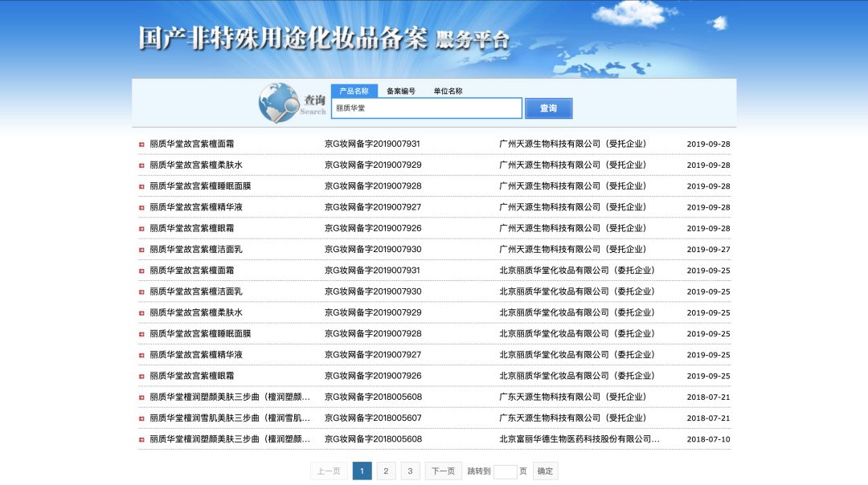Click the globe magnifier search icon
The height and width of the screenshot is (485, 868).
[x=278, y=103]
